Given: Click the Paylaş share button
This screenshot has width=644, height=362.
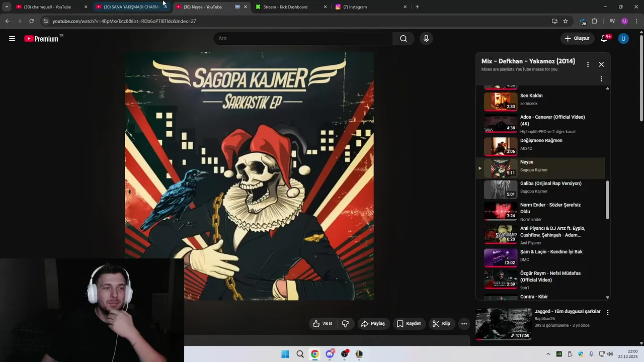Looking at the screenshot, I should point(373,324).
